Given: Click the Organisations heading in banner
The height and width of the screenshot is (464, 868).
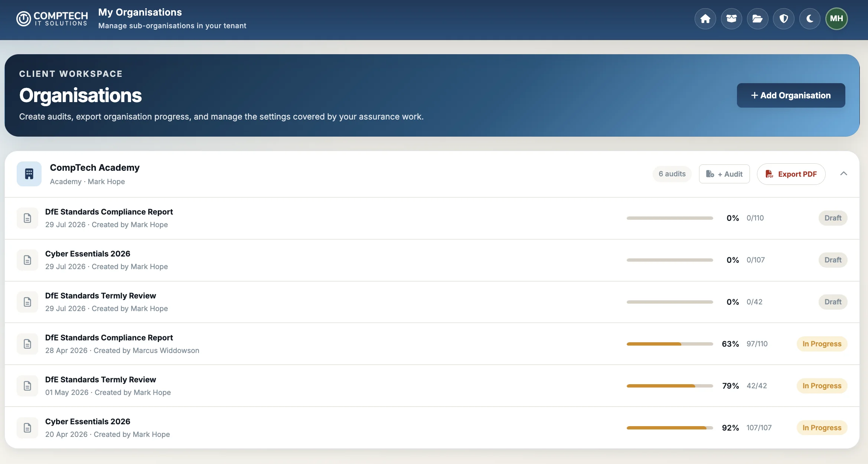Looking at the screenshot, I should (x=81, y=95).
